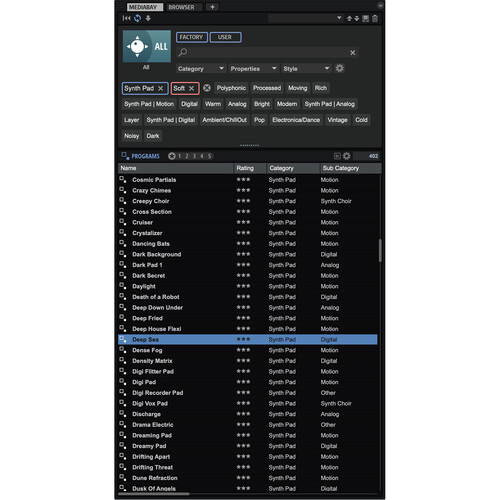Screen dimensions: 500x500
Task: Set rating filter to 3 stars
Action: (x=194, y=156)
